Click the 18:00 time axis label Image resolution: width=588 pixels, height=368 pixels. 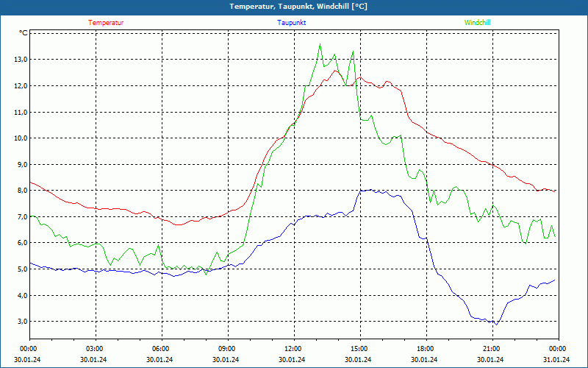(x=426, y=349)
